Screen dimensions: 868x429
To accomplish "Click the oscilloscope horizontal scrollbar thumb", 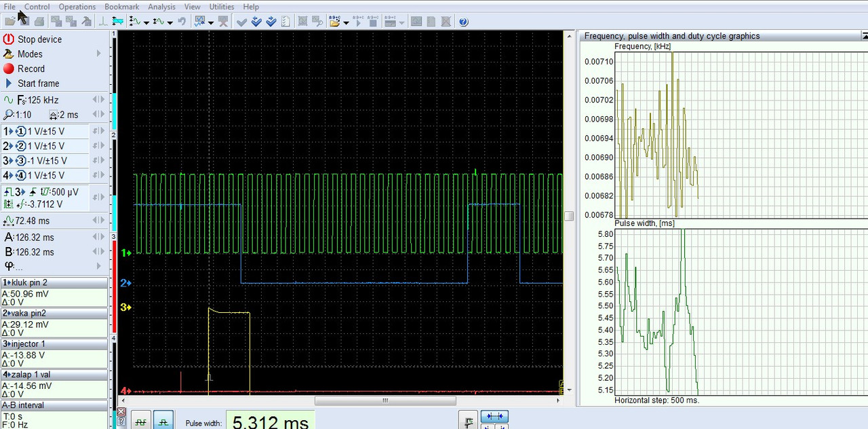I will pyautogui.click(x=385, y=400).
